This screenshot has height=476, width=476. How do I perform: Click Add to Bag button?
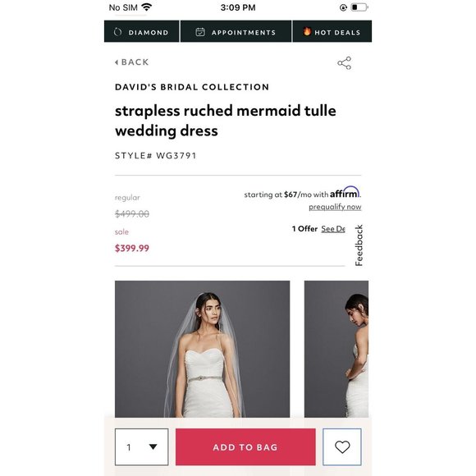coord(245,446)
